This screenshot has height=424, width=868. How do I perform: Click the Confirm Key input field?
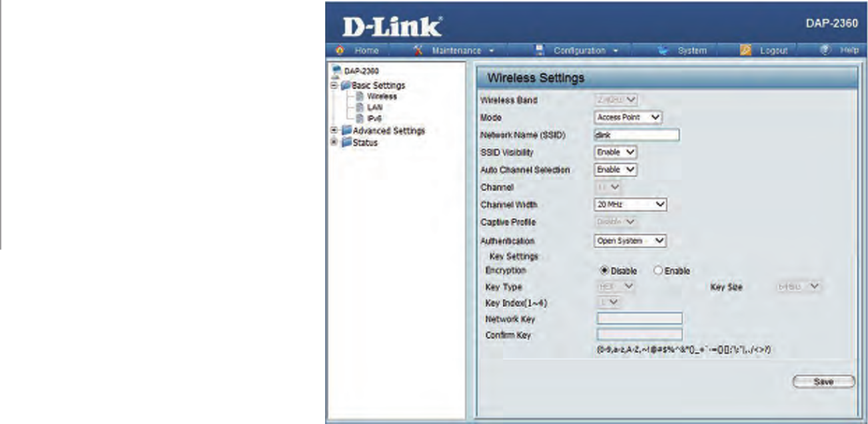click(640, 335)
